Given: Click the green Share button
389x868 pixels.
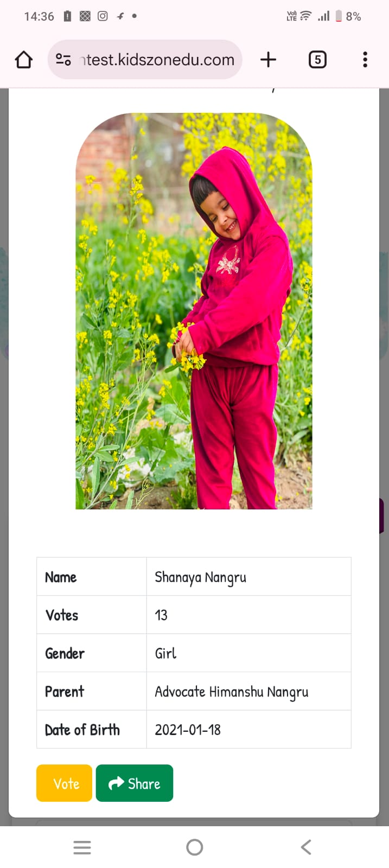Looking at the screenshot, I should [135, 783].
